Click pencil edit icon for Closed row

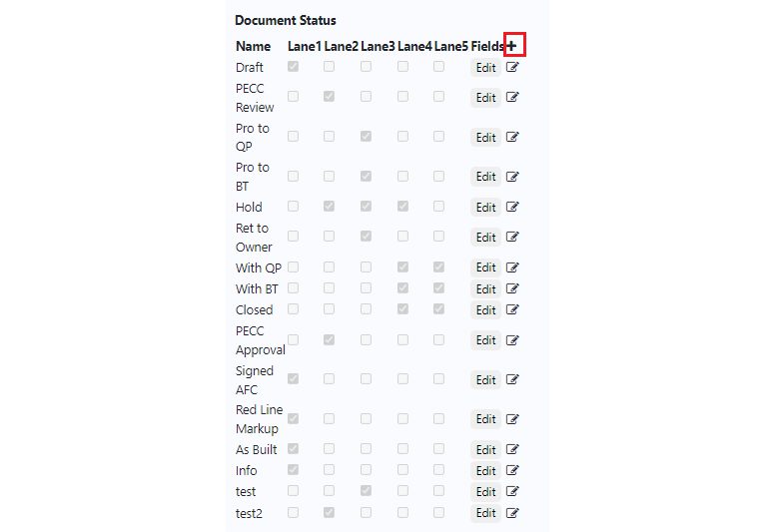(x=512, y=309)
